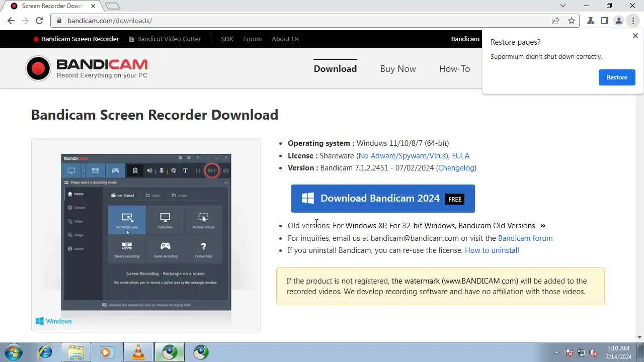The image size is (644, 362).
Task: Open the How-To section
Action: coord(454,69)
